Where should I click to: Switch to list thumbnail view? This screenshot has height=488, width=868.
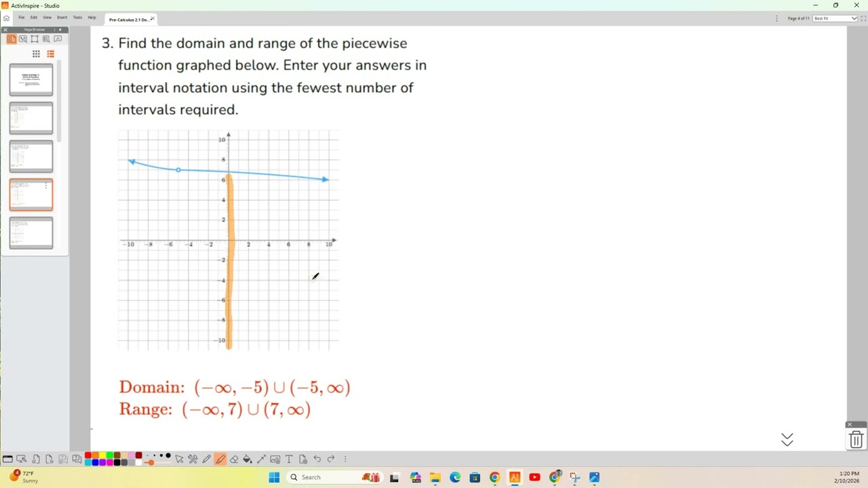(51, 54)
